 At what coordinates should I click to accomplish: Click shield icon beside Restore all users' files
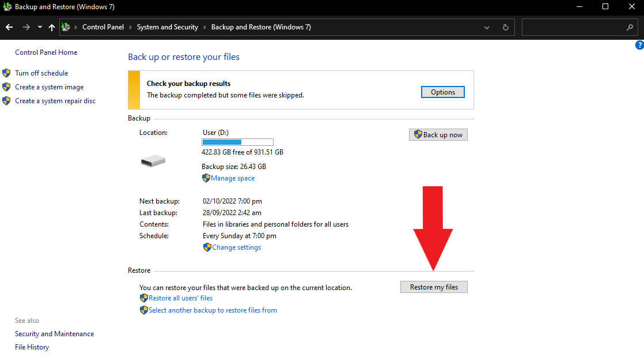pos(144,298)
